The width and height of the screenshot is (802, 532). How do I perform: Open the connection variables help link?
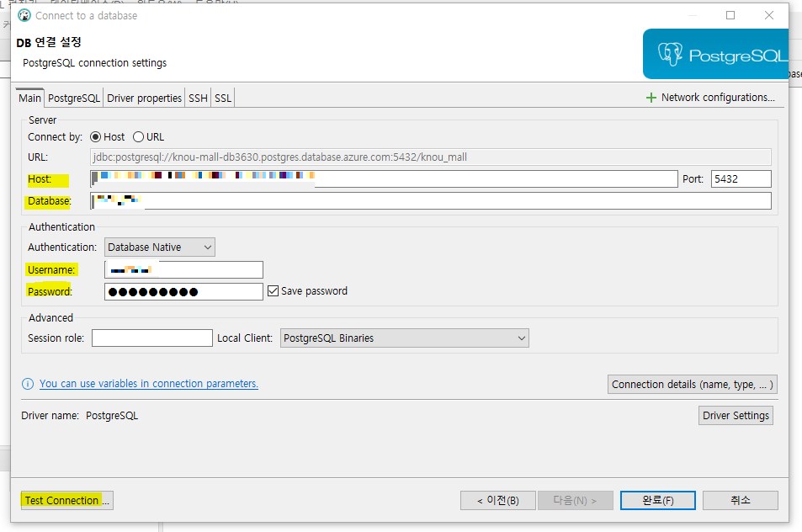point(149,384)
